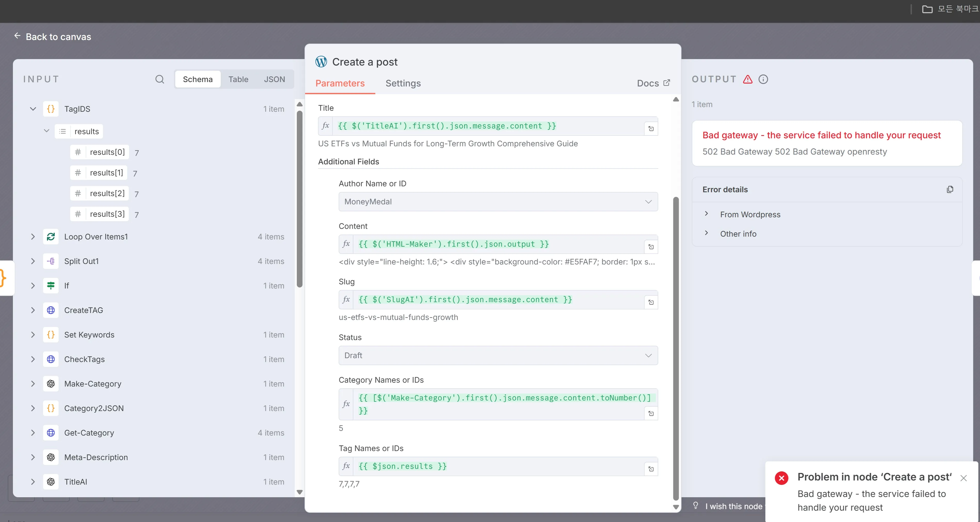Switch input view to Table
The image size is (980, 522).
(238, 79)
